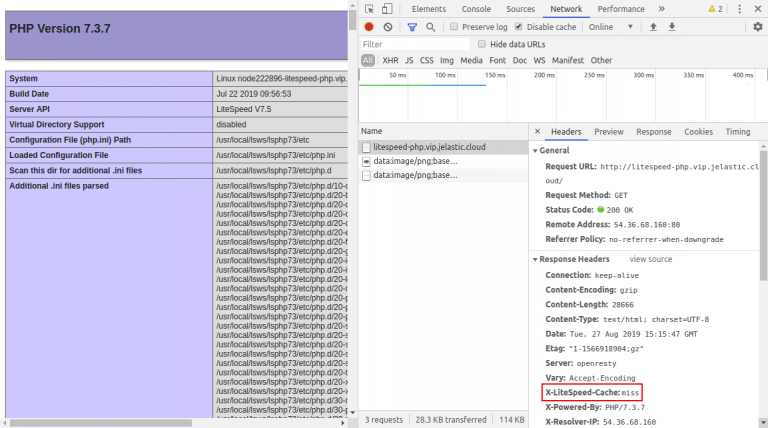Show more DevTools tabs via the chevron
The height and width of the screenshot is (428, 768).
(x=661, y=9)
